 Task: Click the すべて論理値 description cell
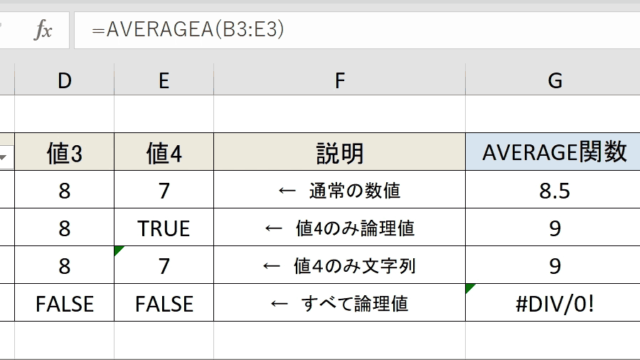(340, 303)
